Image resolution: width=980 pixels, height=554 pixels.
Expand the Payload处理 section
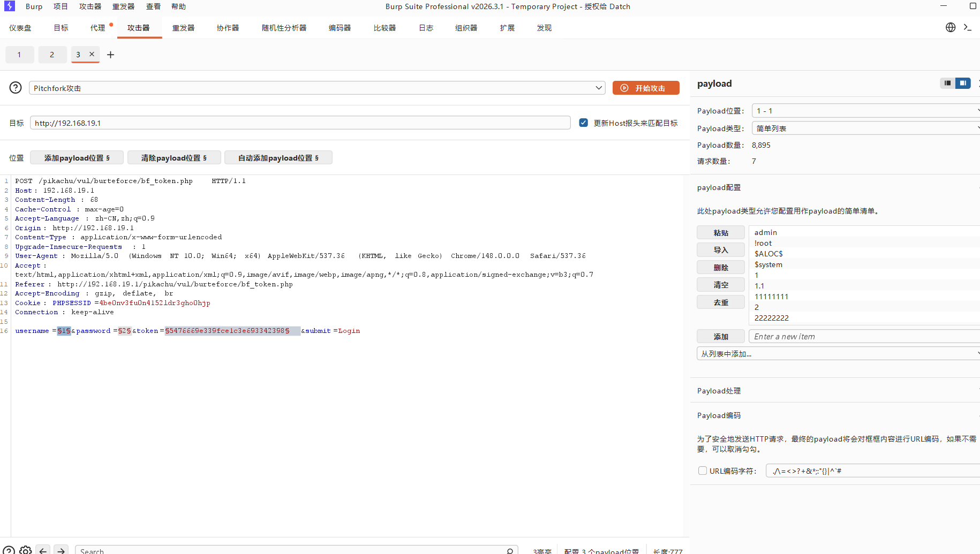(719, 391)
